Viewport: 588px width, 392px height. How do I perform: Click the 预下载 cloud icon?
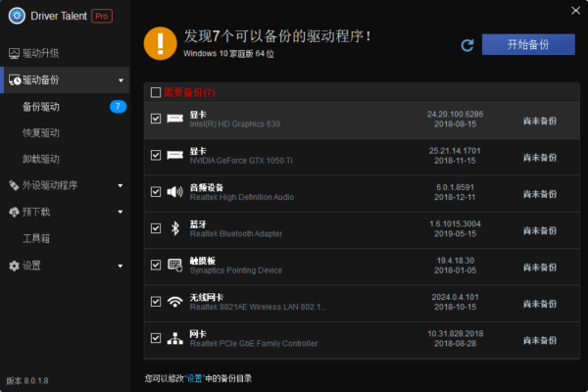pyautogui.click(x=14, y=213)
